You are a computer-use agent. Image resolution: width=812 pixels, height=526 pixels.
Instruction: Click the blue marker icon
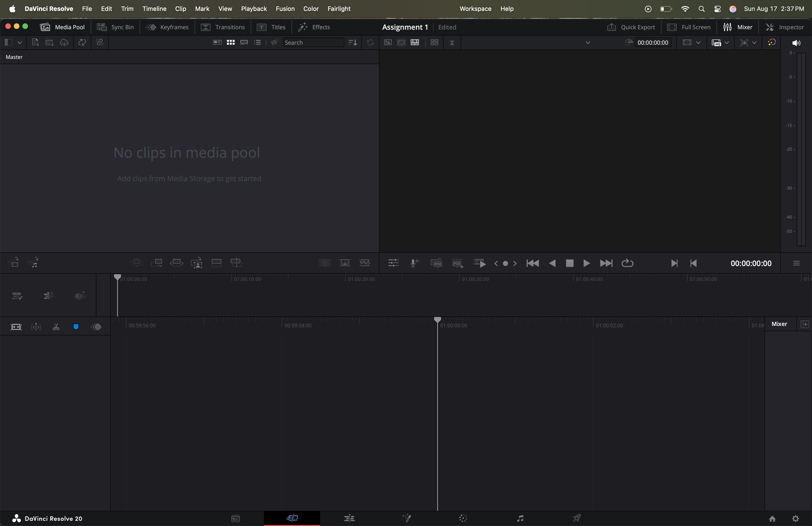(76, 327)
